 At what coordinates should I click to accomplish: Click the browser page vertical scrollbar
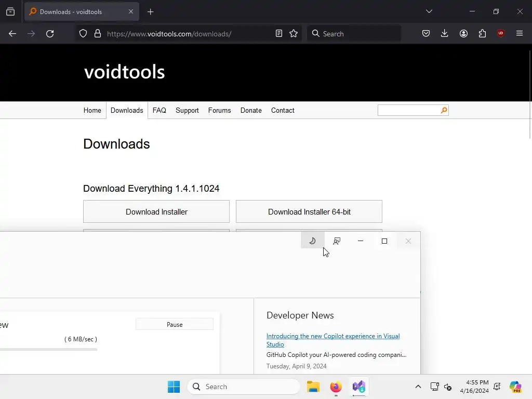pos(530,95)
